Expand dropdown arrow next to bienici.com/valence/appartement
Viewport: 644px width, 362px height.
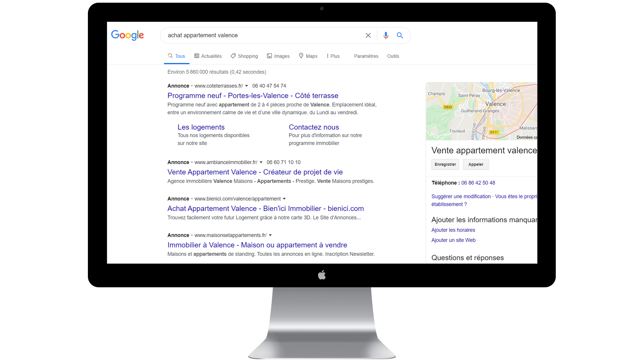(284, 199)
